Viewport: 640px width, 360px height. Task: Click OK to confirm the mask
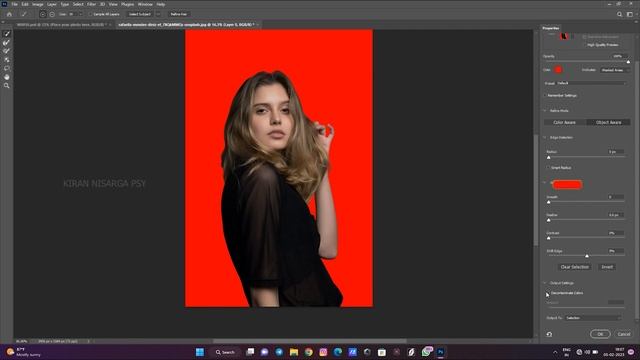(600, 334)
